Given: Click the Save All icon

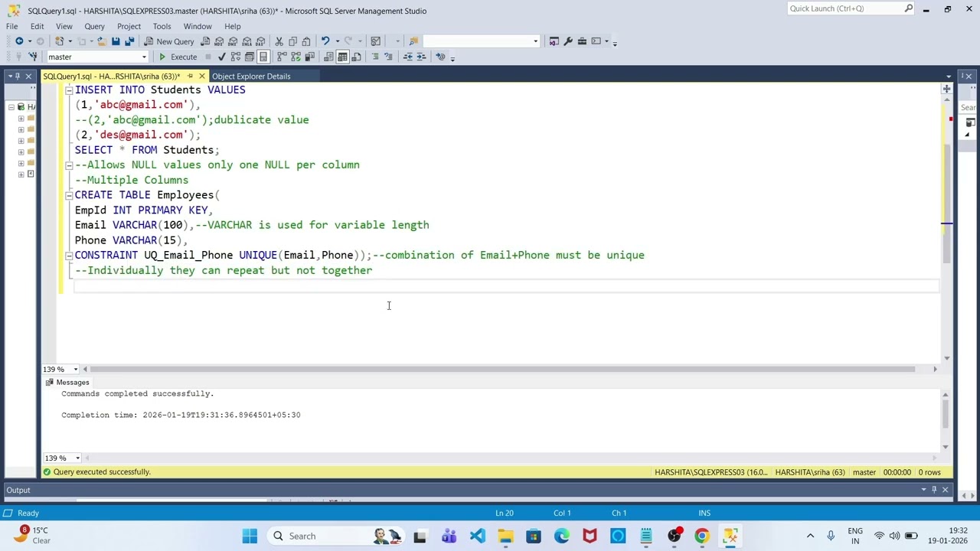Looking at the screenshot, I should click(x=129, y=41).
